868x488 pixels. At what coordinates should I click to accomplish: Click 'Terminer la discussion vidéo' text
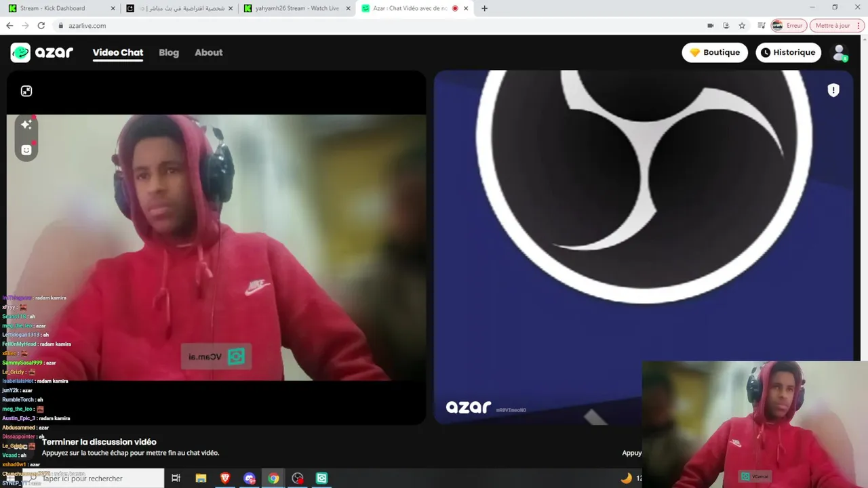99,442
